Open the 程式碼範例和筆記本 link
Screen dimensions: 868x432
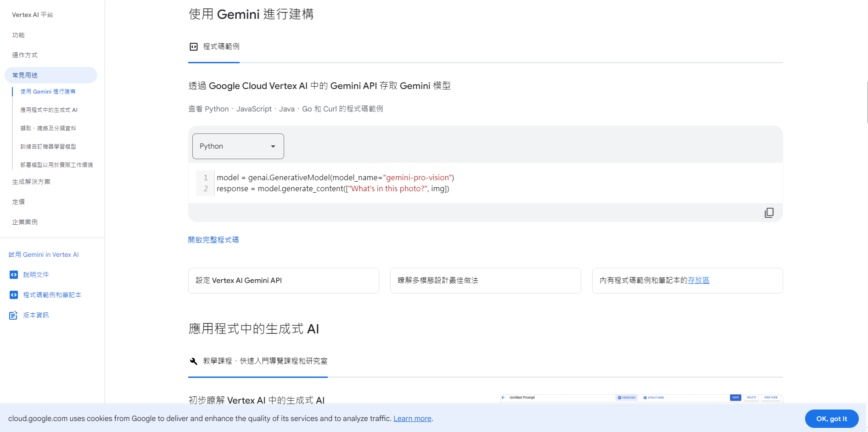tap(52, 295)
